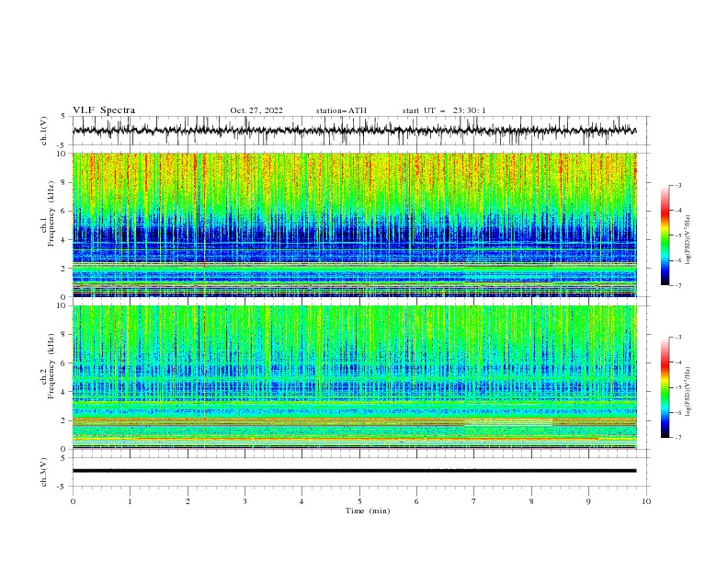Click the "Time (min)" axis title
Viewport: 728px width, 563px height.
368,511
